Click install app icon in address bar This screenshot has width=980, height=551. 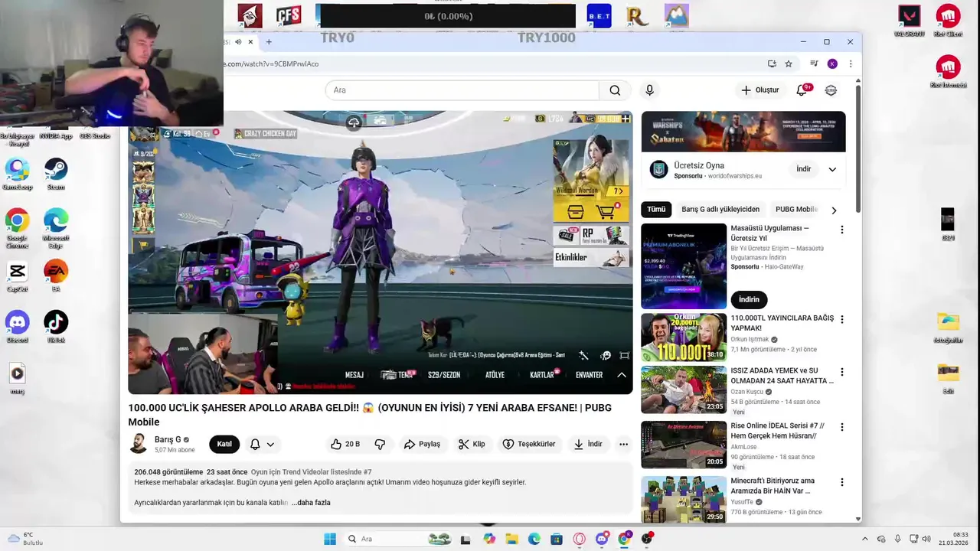coord(772,64)
